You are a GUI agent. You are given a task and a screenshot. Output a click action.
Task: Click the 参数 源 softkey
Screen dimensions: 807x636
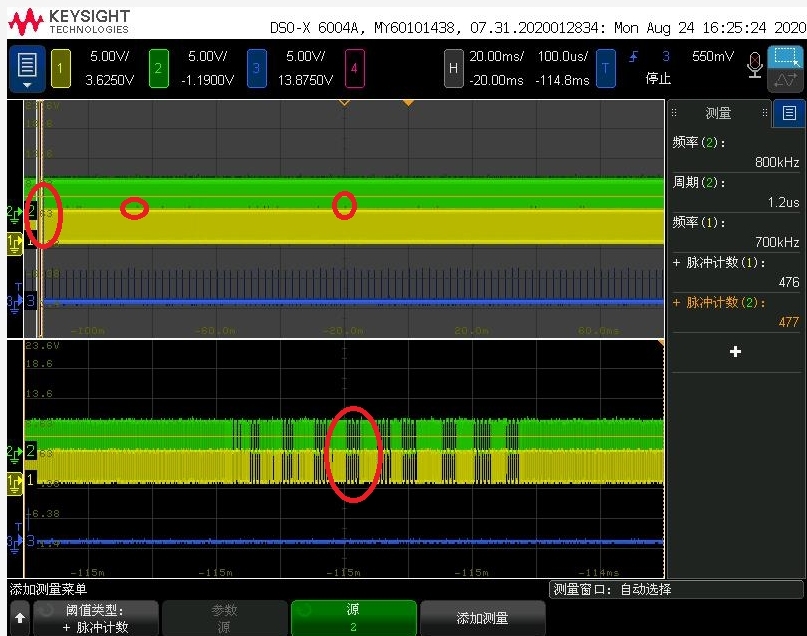(x=224, y=618)
